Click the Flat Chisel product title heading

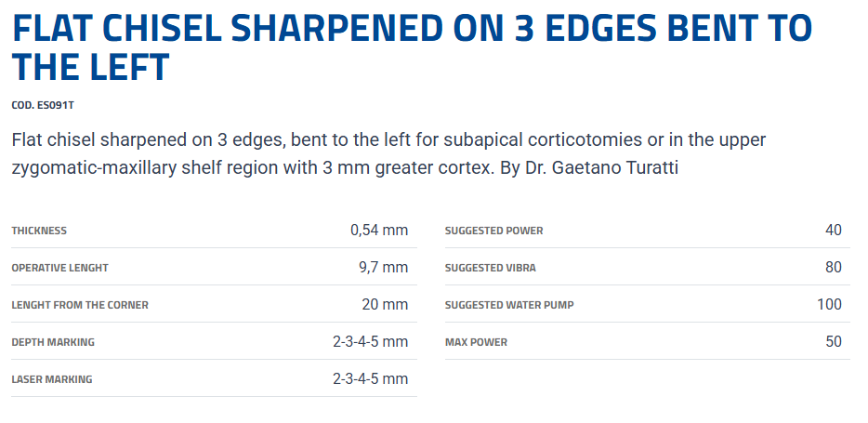click(x=413, y=46)
